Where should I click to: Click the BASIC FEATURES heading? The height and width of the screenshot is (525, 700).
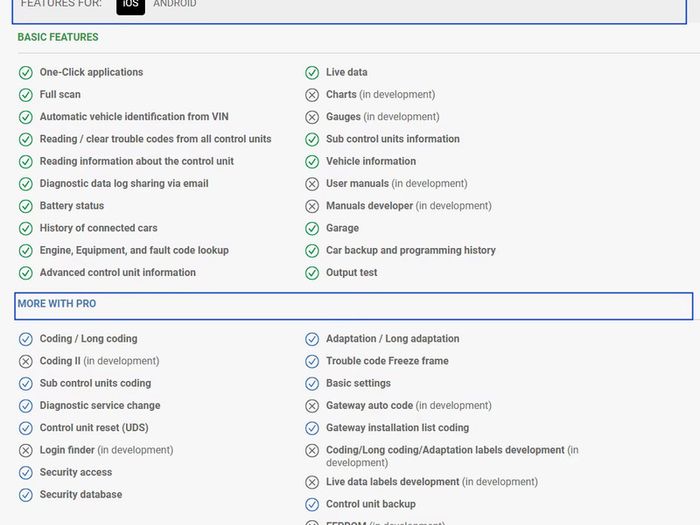[58, 37]
